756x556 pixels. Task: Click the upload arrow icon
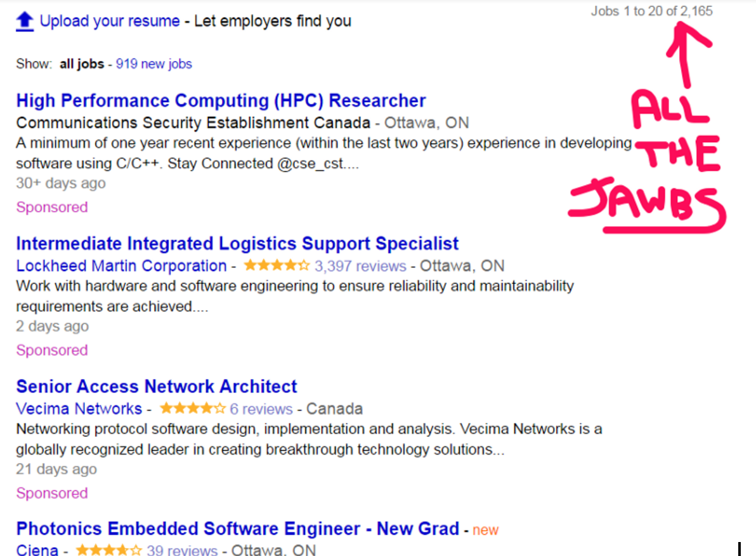[24, 22]
